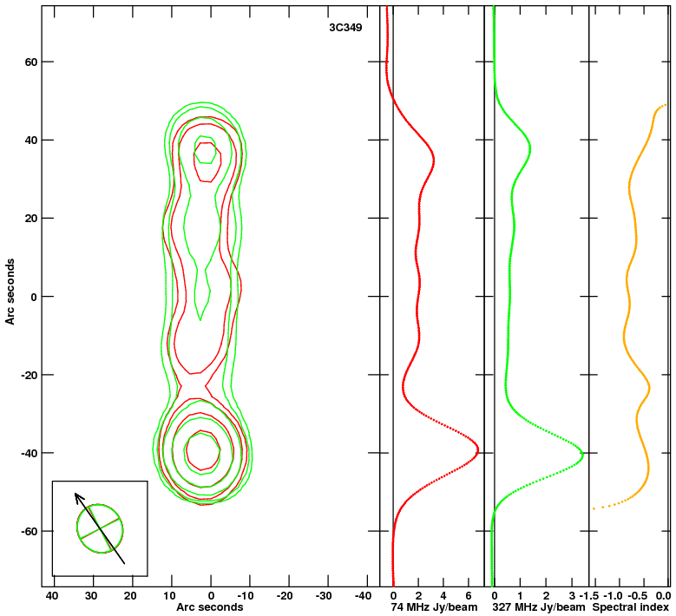The height and width of the screenshot is (616, 676).
Task: Click the vertical 'Arc seconds' axis label
Action: [x=10, y=292]
